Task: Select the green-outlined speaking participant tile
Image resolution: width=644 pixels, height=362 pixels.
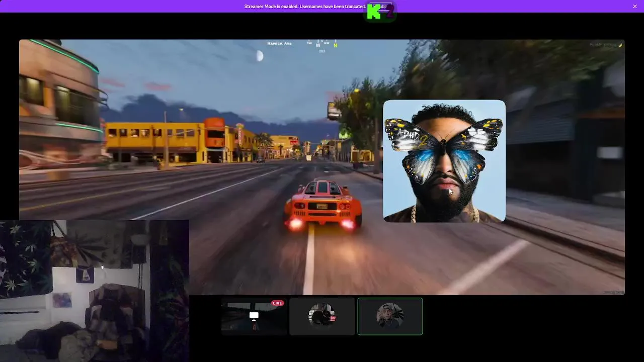Action: (x=390, y=316)
